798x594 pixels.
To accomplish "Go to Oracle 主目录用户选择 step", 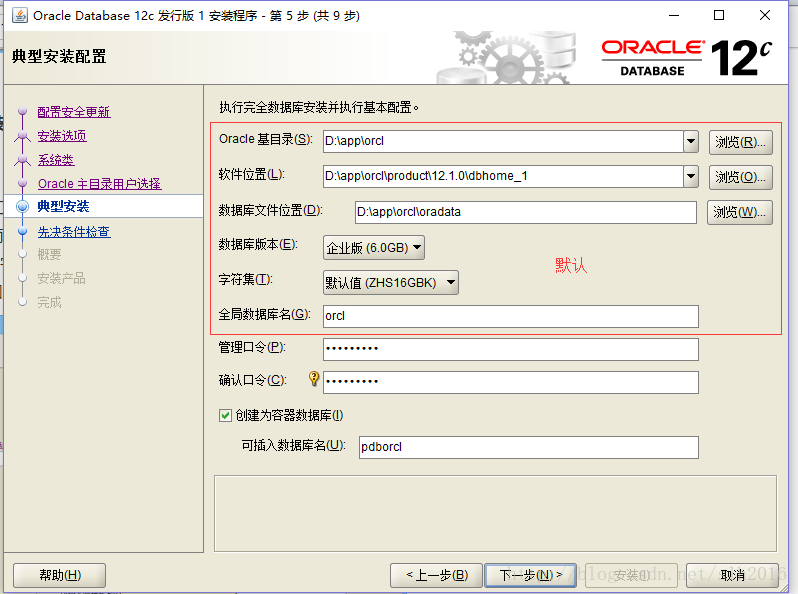I will (99, 184).
